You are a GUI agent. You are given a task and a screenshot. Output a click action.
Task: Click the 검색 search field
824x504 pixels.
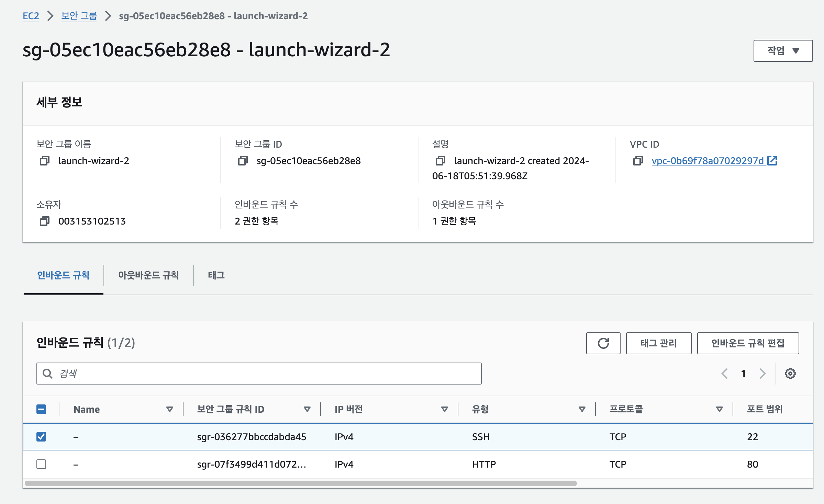click(259, 374)
